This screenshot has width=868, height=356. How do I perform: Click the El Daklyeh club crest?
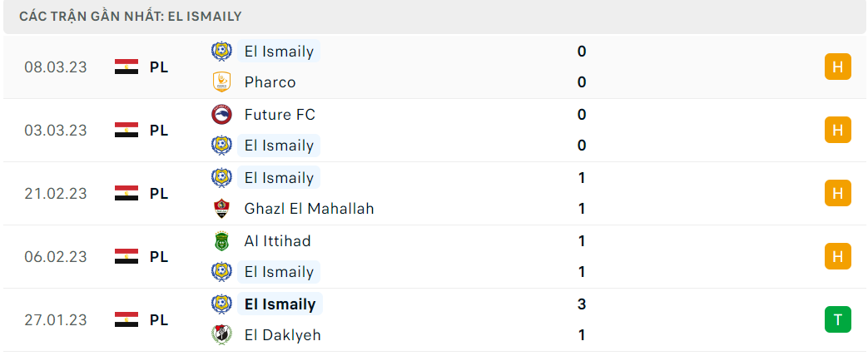[x=221, y=335]
